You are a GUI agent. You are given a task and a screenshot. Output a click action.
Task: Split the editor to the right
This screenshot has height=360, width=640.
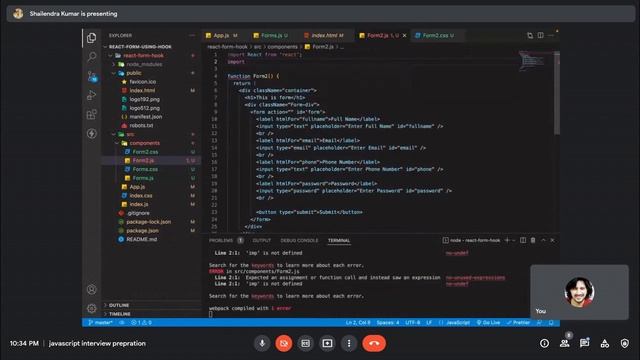click(540, 36)
